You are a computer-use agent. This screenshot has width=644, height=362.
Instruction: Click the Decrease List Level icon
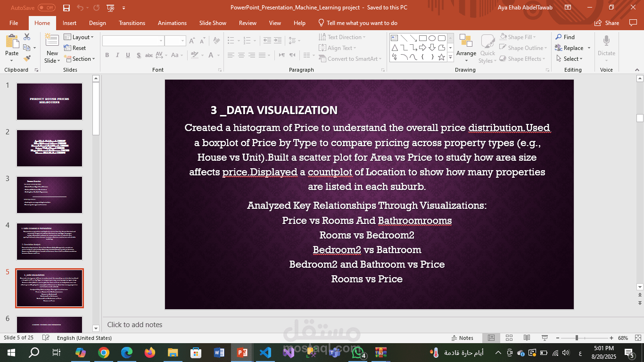267,41
